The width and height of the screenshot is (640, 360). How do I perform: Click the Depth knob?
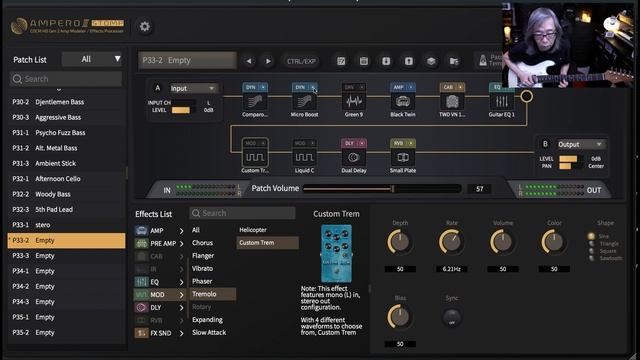click(x=400, y=242)
